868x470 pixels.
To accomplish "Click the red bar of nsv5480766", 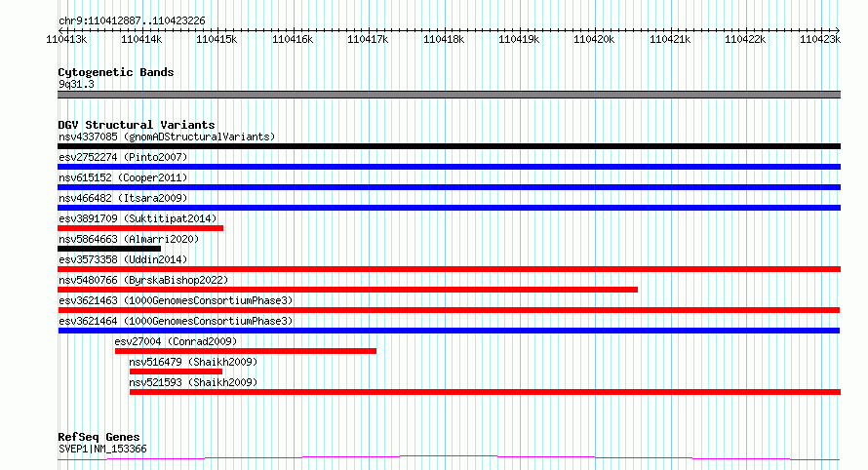I will coord(347,290).
